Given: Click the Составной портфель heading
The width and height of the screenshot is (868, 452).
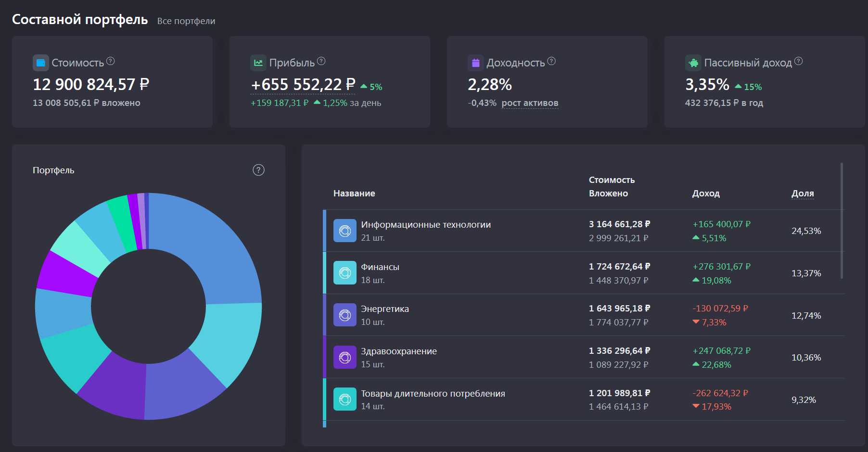Looking at the screenshot, I should click(80, 20).
